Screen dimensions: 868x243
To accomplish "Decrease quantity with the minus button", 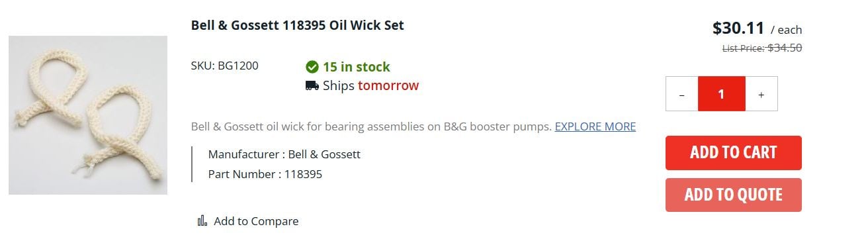I will [682, 94].
